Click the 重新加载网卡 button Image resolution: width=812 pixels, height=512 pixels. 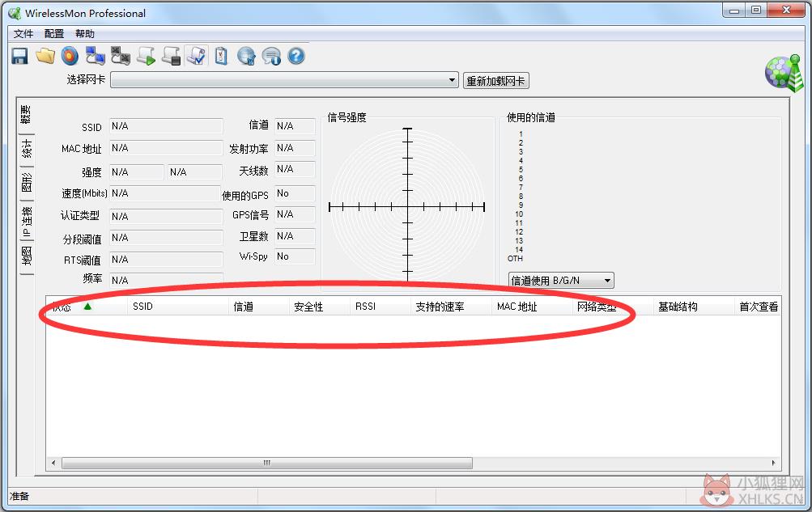(x=495, y=81)
